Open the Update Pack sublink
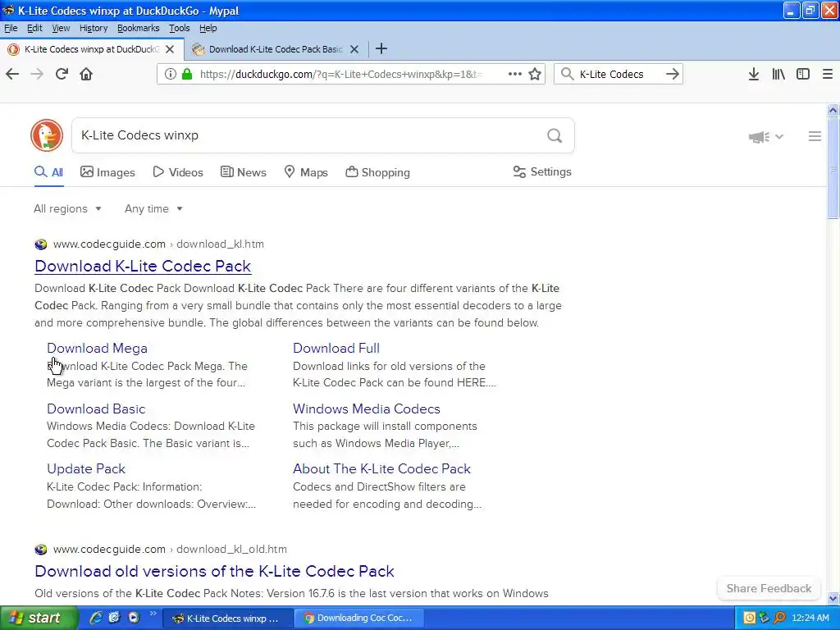840x630 pixels. (85, 468)
